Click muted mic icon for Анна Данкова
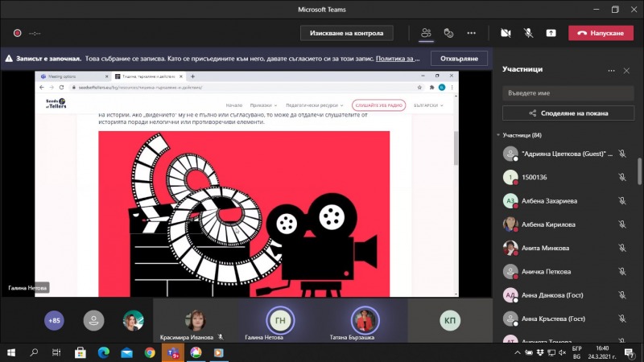 622,294
